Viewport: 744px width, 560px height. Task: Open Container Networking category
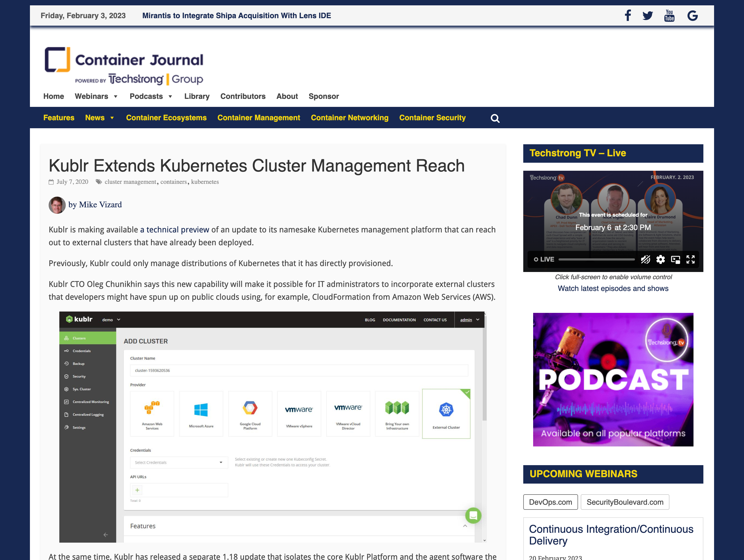350,118
